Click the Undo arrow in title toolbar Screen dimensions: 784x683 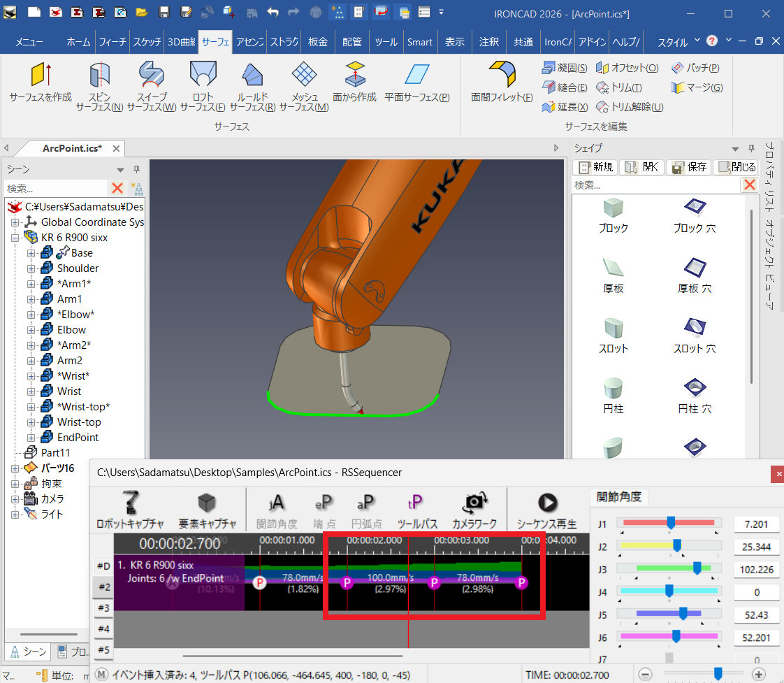coord(273,12)
